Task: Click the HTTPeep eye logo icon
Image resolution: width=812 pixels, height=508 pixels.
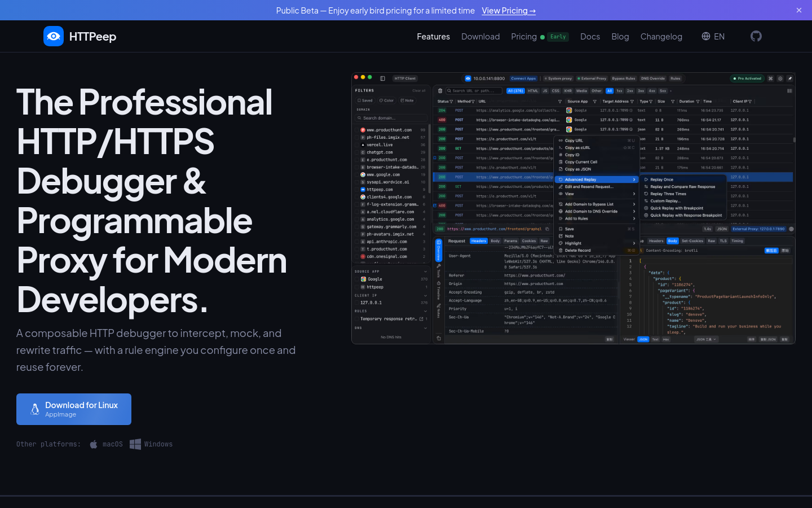Action: tap(54, 36)
